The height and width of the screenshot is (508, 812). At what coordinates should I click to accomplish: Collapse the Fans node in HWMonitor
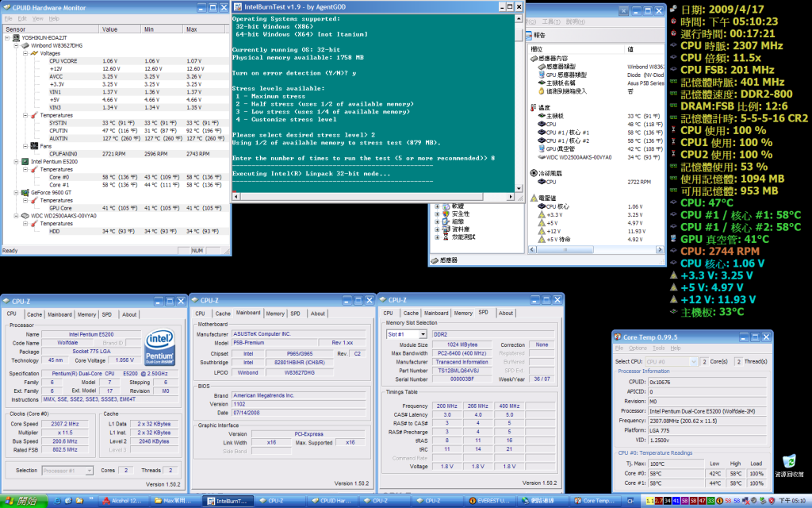point(25,146)
